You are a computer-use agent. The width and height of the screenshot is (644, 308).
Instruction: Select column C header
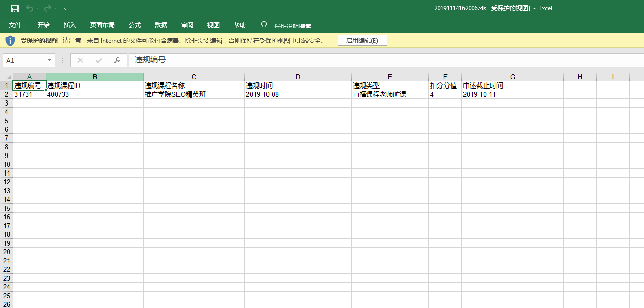coord(194,77)
